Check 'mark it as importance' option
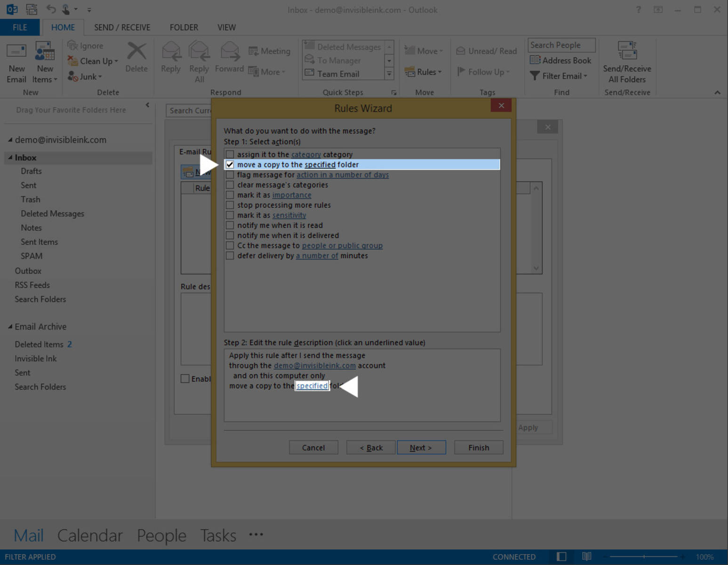 click(x=230, y=195)
